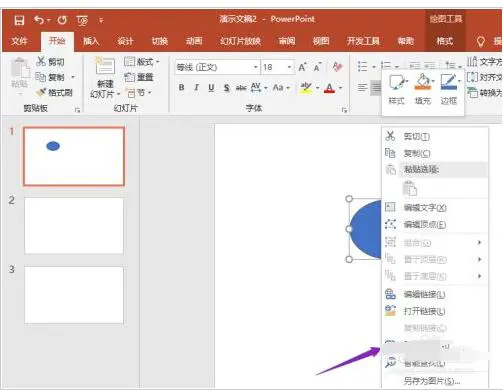Choose 编辑链接 in the context menu
Image resolution: width=503 pixels, height=390 pixels.
tap(435, 294)
